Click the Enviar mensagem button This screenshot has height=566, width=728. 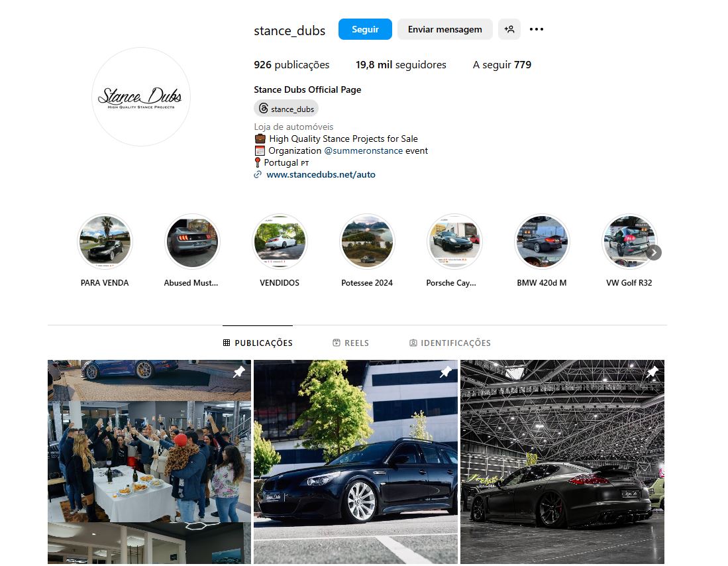tap(444, 29)
